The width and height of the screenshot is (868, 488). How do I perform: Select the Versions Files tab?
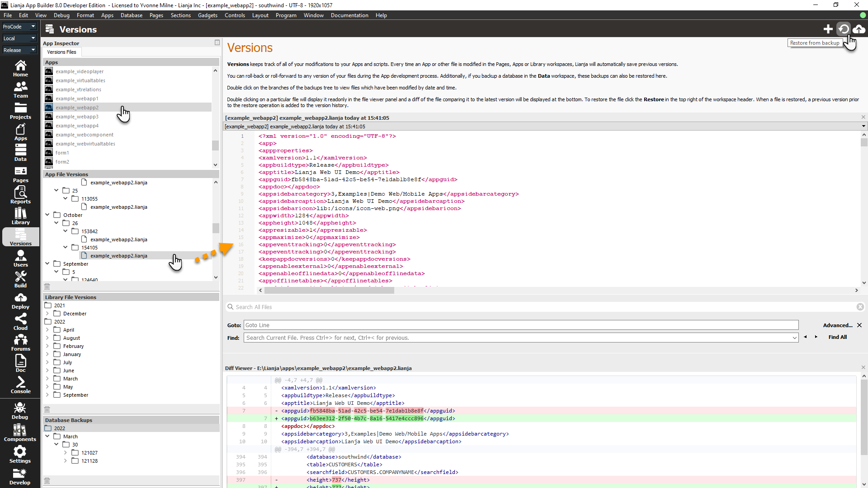[61, 52]
